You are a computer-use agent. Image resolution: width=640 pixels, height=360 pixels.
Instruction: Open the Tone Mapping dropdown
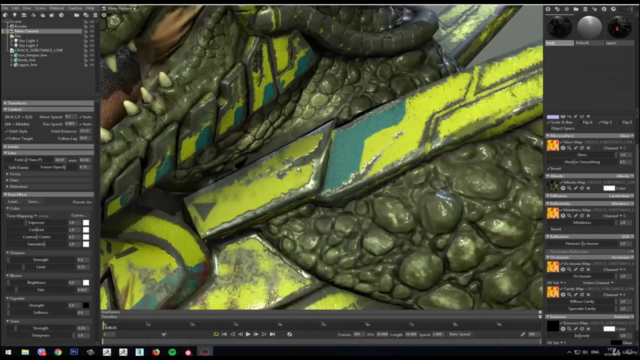click(27, 216)
